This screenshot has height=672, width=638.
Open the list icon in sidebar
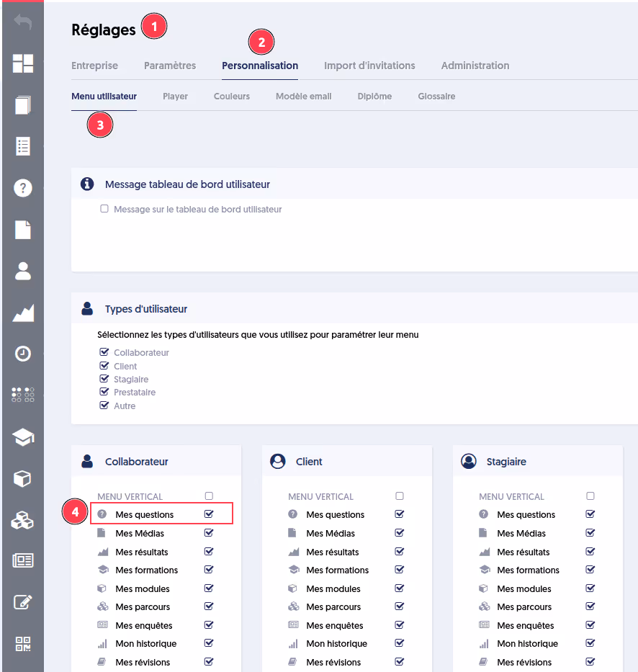(x=23, y=146)
